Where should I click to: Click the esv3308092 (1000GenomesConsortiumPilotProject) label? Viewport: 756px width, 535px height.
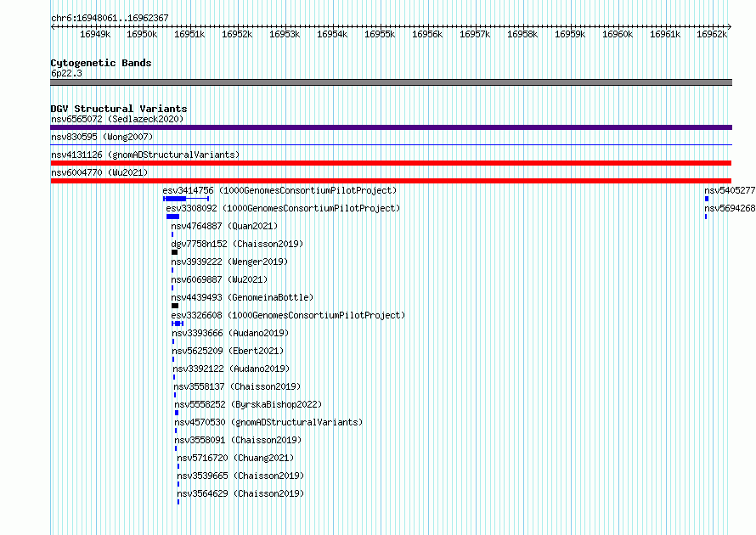pos(283,208)
